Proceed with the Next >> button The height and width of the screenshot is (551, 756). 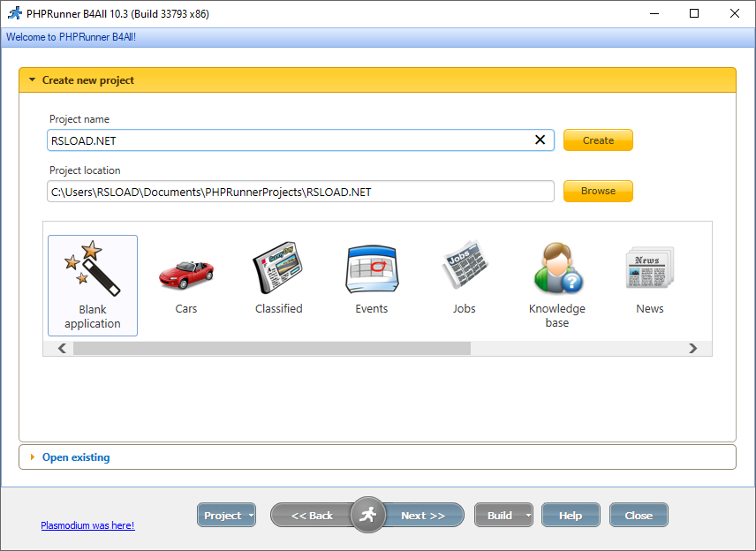coord(423,516)
